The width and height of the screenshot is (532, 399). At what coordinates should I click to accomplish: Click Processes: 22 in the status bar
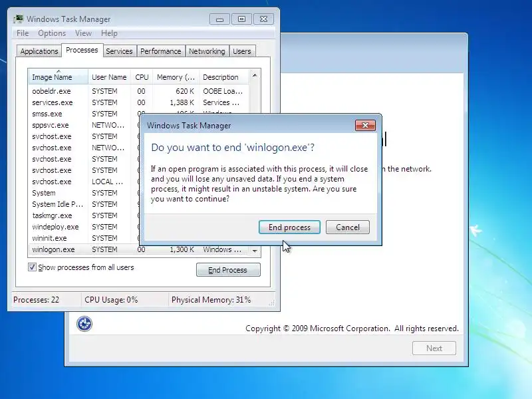click(x=37, y=300)
